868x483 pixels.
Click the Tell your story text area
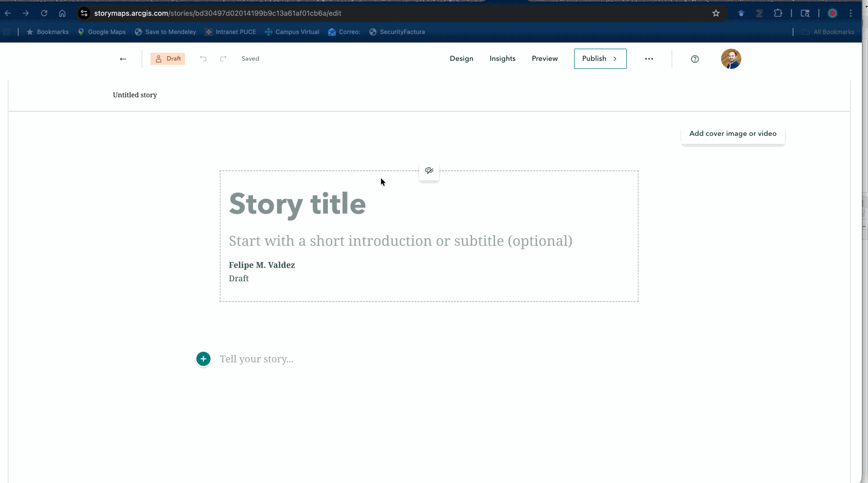256,359
